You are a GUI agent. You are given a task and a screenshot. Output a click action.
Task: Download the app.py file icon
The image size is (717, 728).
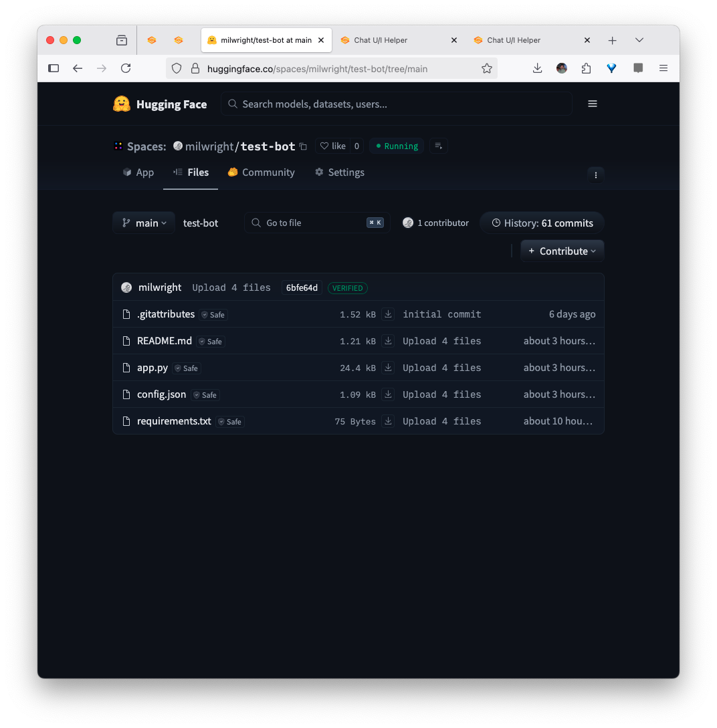pyautogui.click(x=388, y=368)
